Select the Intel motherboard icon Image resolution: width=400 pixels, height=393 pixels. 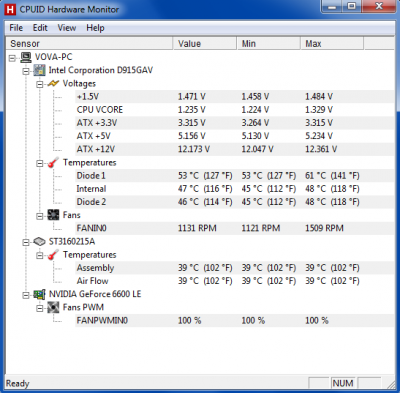pos(39,71)
